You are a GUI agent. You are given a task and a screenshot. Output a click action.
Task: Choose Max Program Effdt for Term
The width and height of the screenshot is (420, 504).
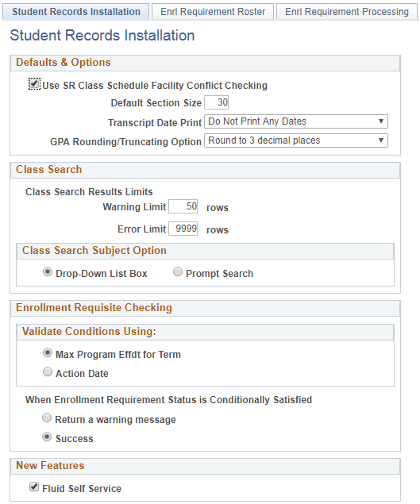tap(48, 353)
